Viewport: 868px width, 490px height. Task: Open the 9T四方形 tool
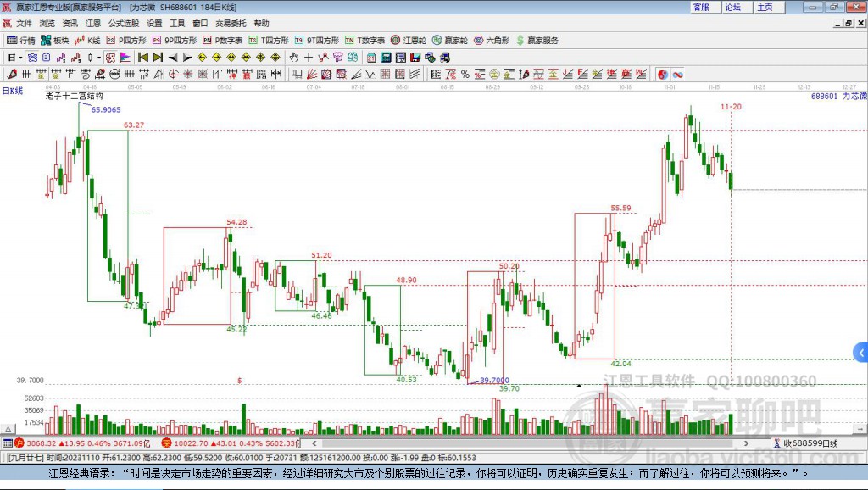coord(317,41)
